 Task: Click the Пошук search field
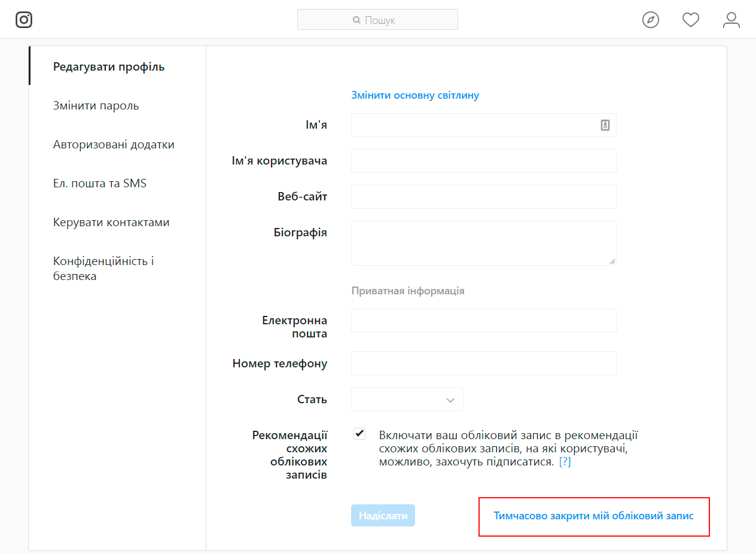(377, 20)
